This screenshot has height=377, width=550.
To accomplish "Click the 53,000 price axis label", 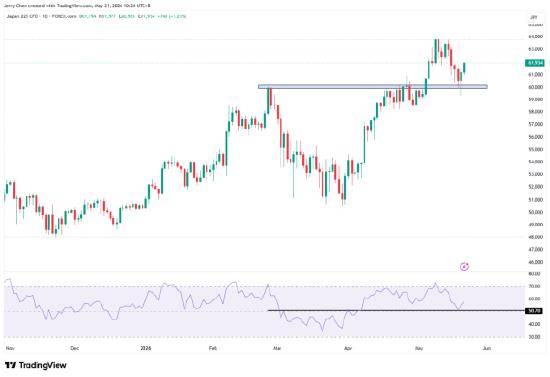I will coord(535,174).
